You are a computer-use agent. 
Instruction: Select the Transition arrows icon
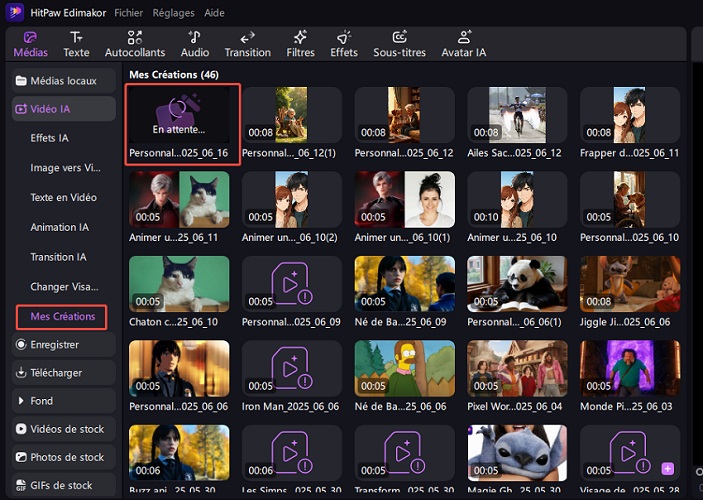[x=247, y=37]
